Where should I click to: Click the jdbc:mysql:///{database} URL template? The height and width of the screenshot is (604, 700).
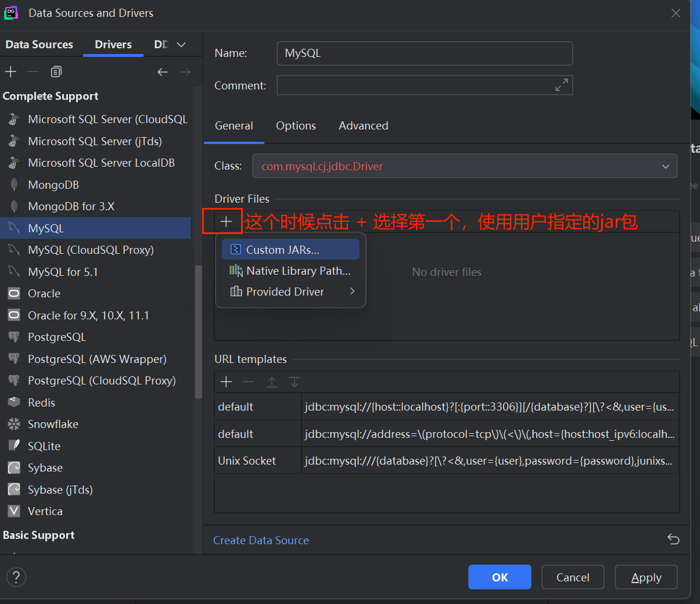(x=490, y=461)
